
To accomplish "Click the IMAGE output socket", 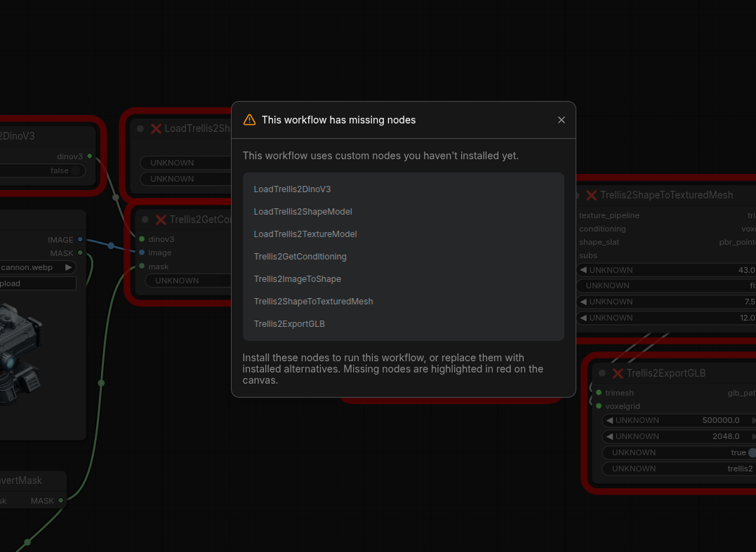I will pos(80,239).
